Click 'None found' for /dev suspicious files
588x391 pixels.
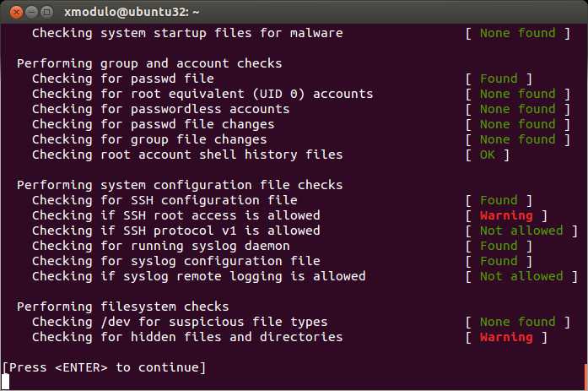pyautogui.click(x=517, y=322)
